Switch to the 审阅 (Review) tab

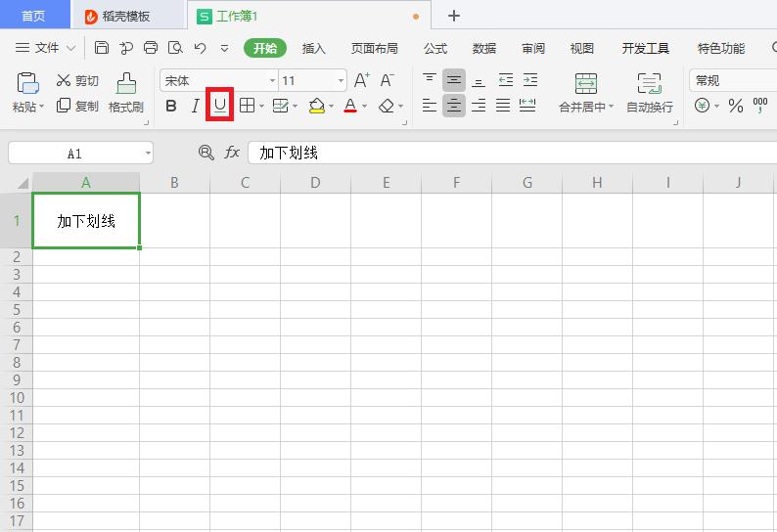[533, 48]
